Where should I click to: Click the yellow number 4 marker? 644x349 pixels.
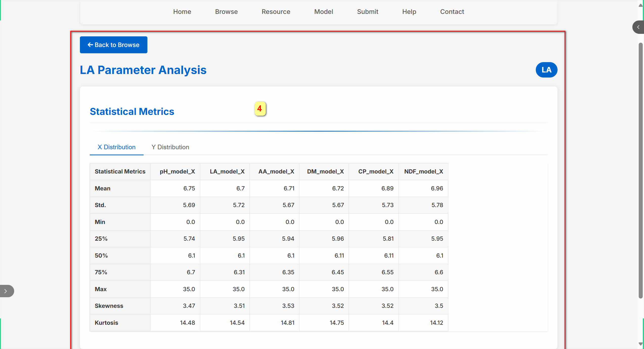tap(260, 109)
